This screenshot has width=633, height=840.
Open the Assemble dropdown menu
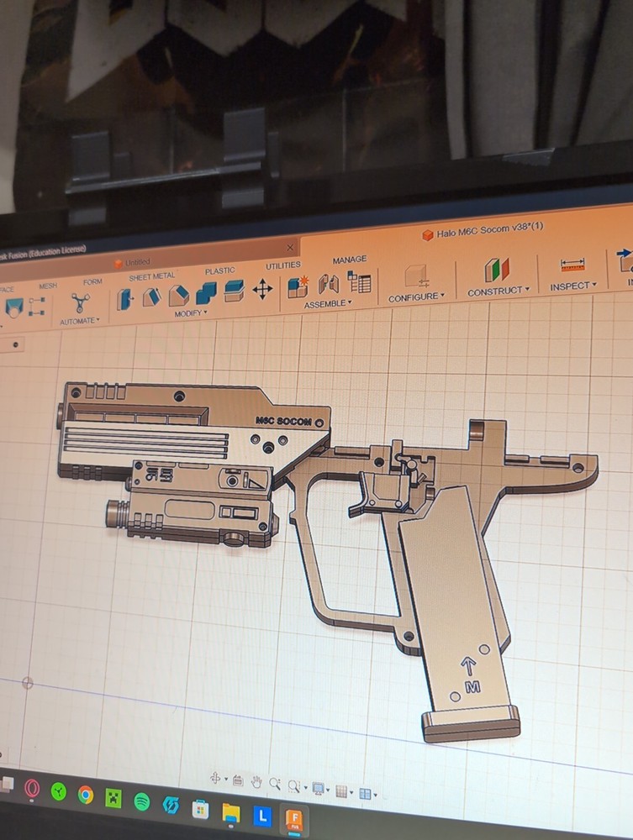[328, 304]
